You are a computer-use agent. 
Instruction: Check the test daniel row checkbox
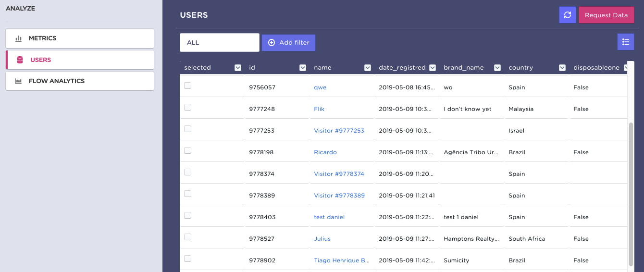point(187,215)
